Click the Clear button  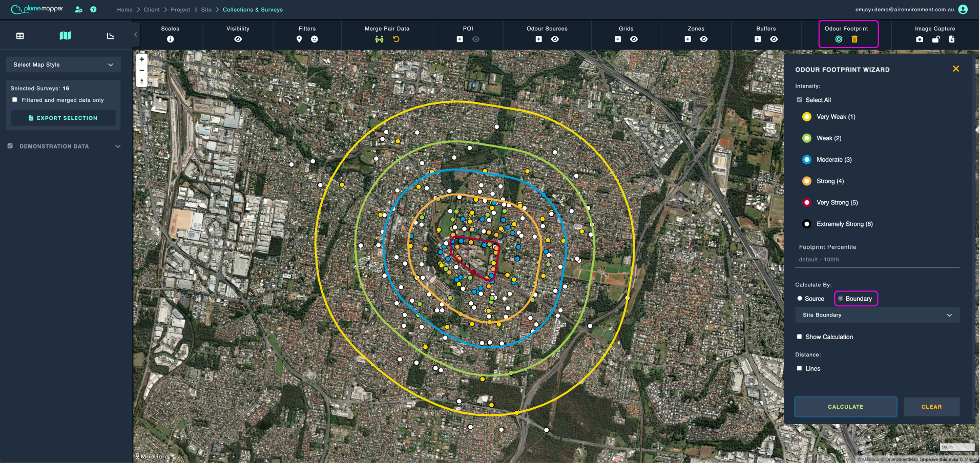931,407
